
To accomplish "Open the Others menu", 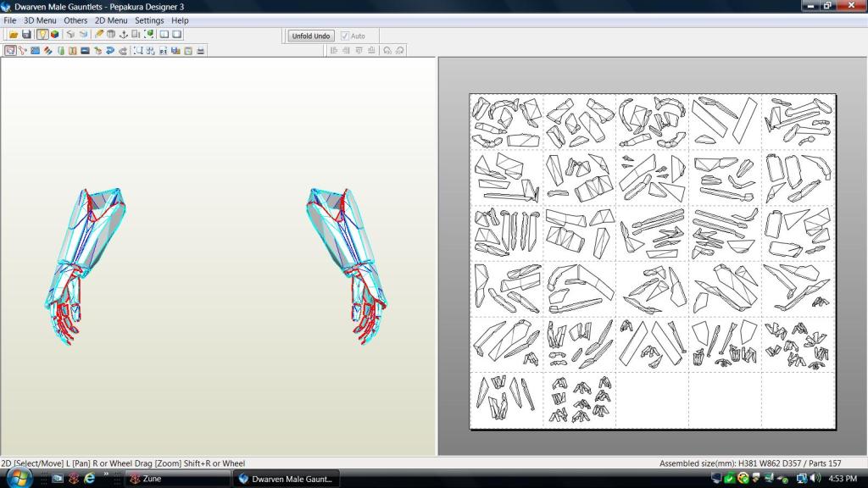I will point(75,20).
